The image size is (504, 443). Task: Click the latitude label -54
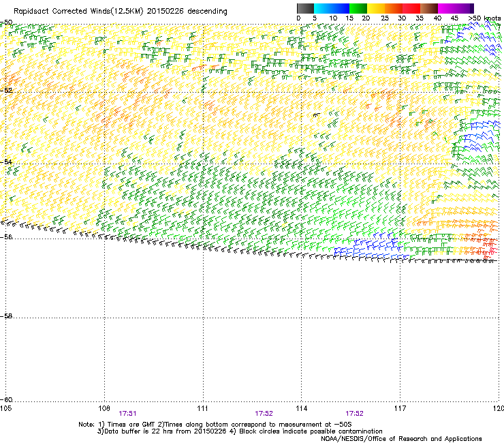[x=6, y=162]
